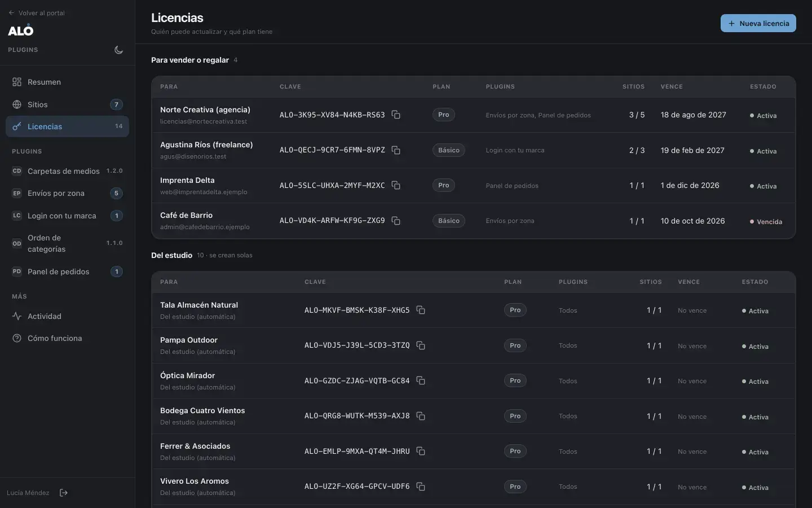Viewport: 812px width, 508px height.
Task: Open the Cómo funciona help page
Action: (67, 338)
